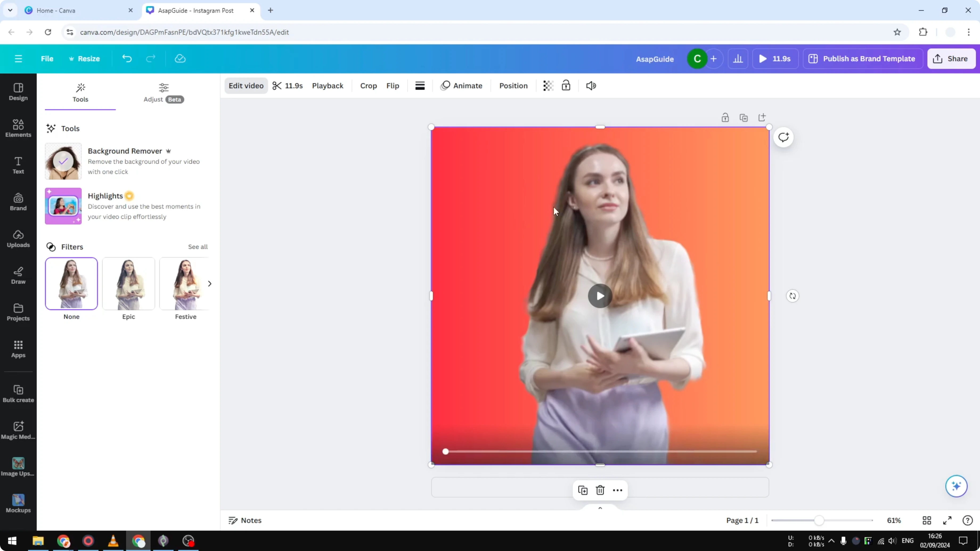The image size is (980, 551).
Task: Add collaborator with plus icon
Action: 714,59
